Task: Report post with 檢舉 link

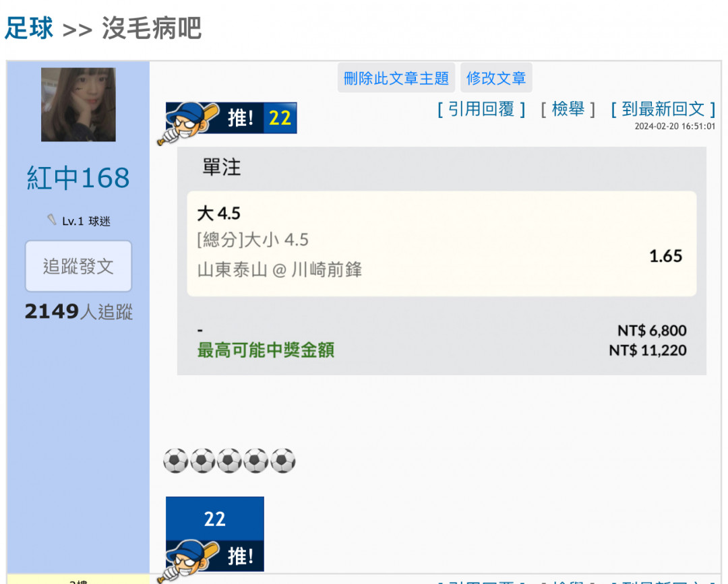Action: point(568,110)
